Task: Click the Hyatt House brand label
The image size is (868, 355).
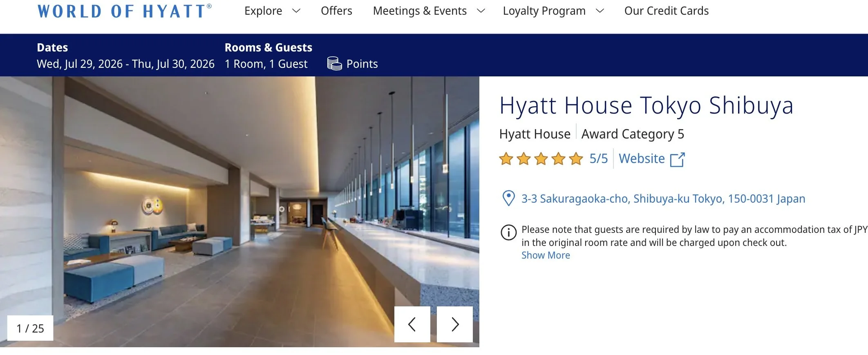Action: [x=535, y=134]
